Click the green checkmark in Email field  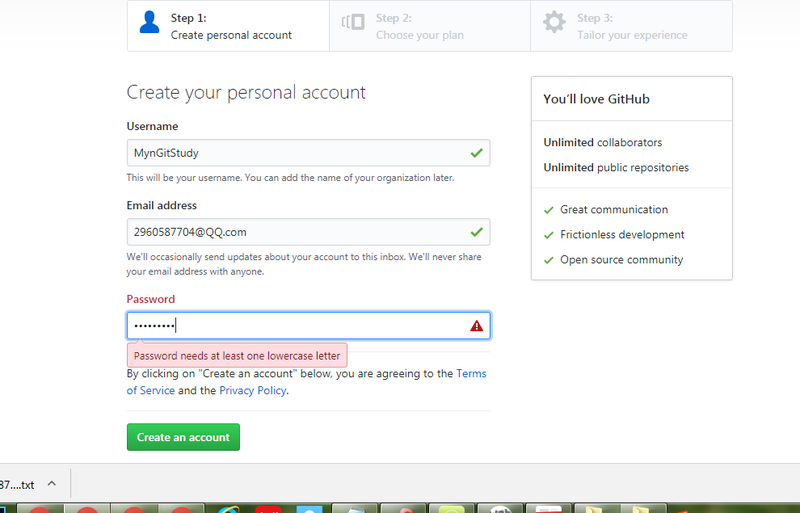(477, 232)
